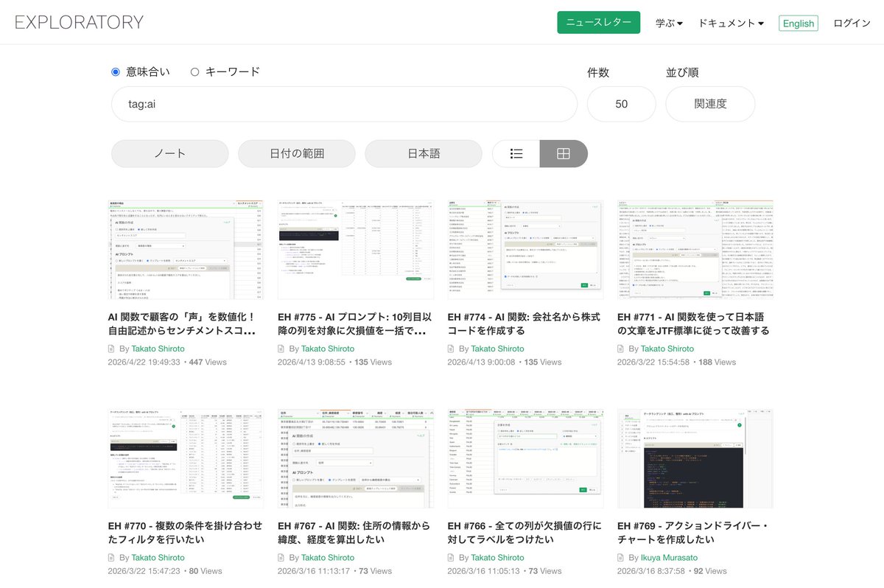884x588 pixels.
Task: Click document icon beside EH #770 author
Action: [111, 557]
